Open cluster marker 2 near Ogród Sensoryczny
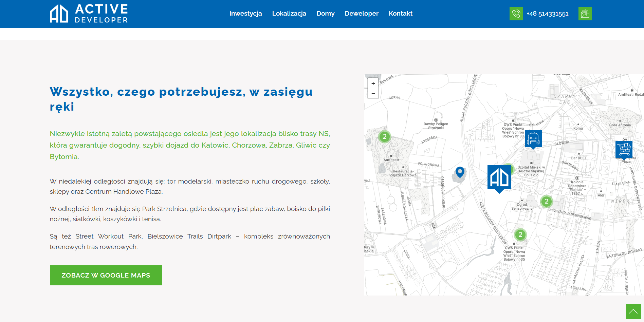Viewport: 644px width, 322px height. click(547, 202)
